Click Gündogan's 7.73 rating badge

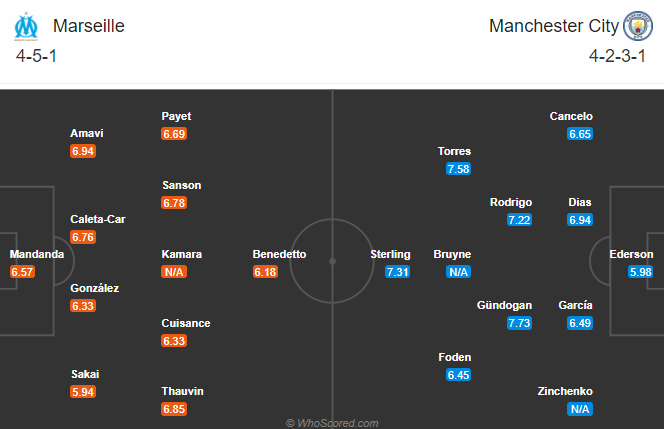[519, 323]
